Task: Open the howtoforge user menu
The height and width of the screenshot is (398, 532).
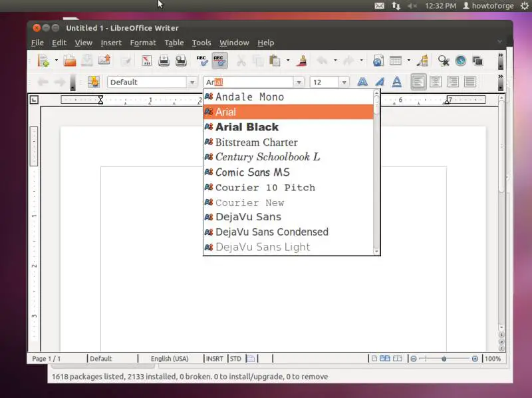Action: pyautogui.click(x=489, y=6)
